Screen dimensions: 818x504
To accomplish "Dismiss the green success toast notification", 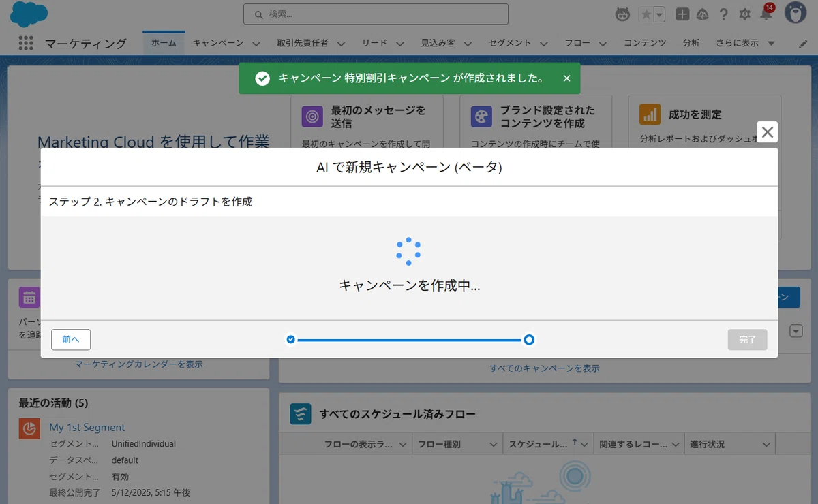I will 566,78.
